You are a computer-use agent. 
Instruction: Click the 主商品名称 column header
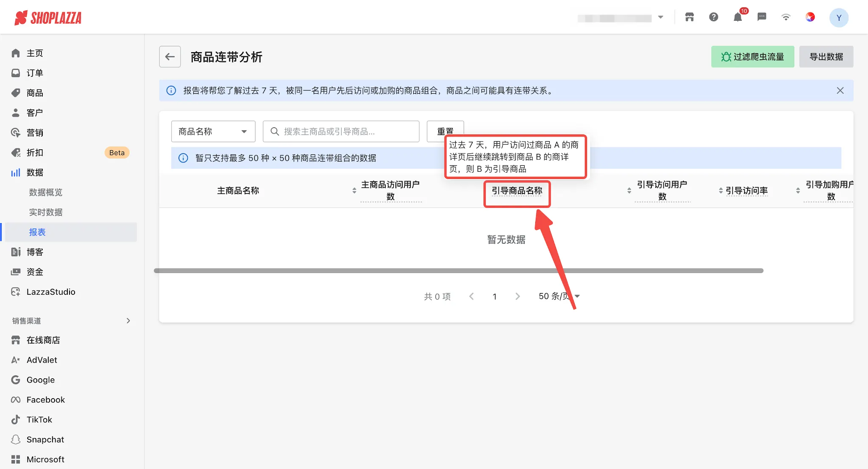(x=238, y=191)
